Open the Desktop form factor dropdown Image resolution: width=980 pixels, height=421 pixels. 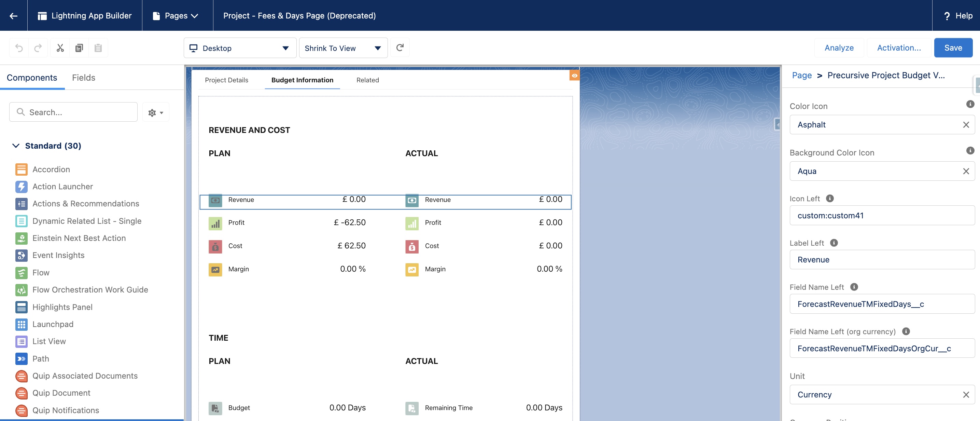point(240,48)
